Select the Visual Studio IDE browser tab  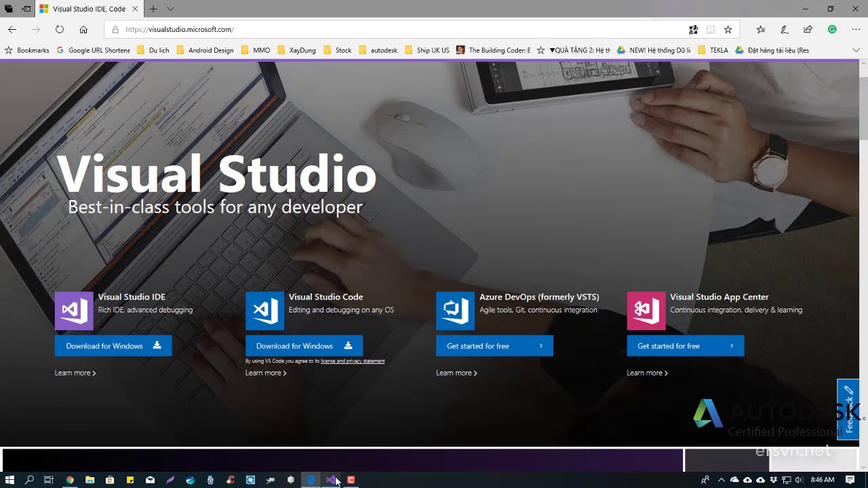click(x=89, y=9)
